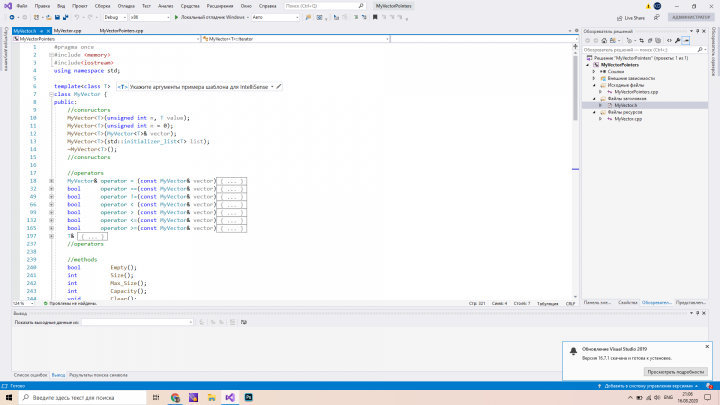The image size is (720, 405).
Task: Open the Debug configuration dropdown
Action: point(115,17)
